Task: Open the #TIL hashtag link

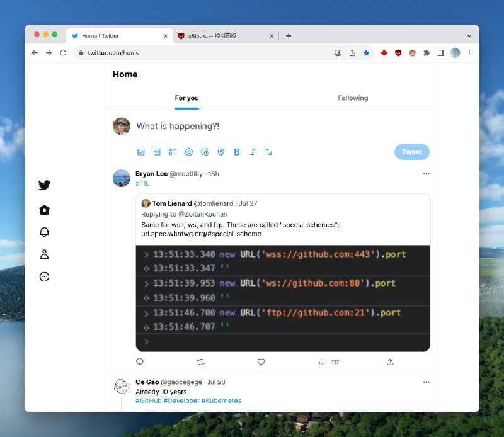Action: (x=142, y=183)
